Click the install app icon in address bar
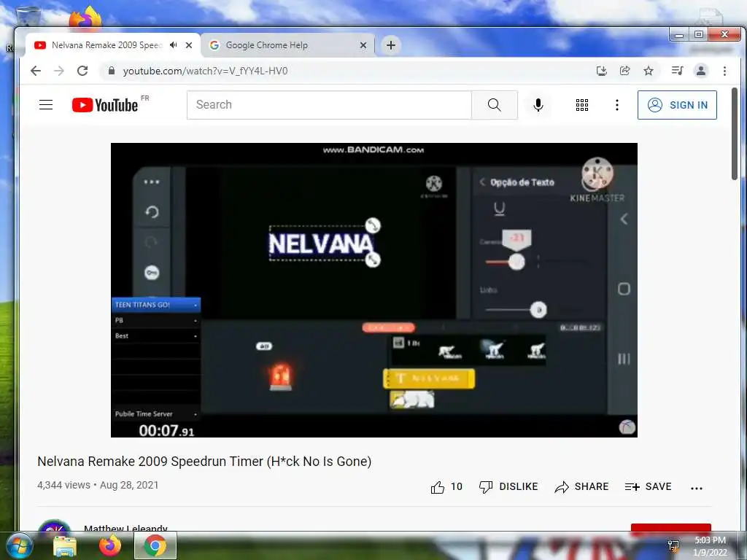 click(x=602, y=71)
